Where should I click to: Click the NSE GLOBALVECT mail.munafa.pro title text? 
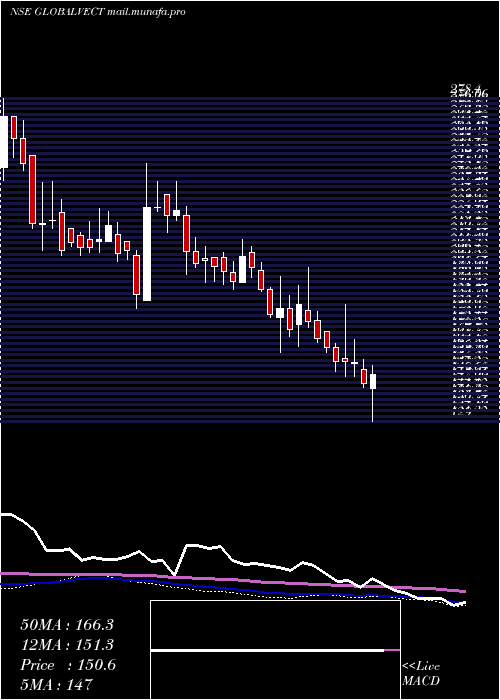(98, 12)
